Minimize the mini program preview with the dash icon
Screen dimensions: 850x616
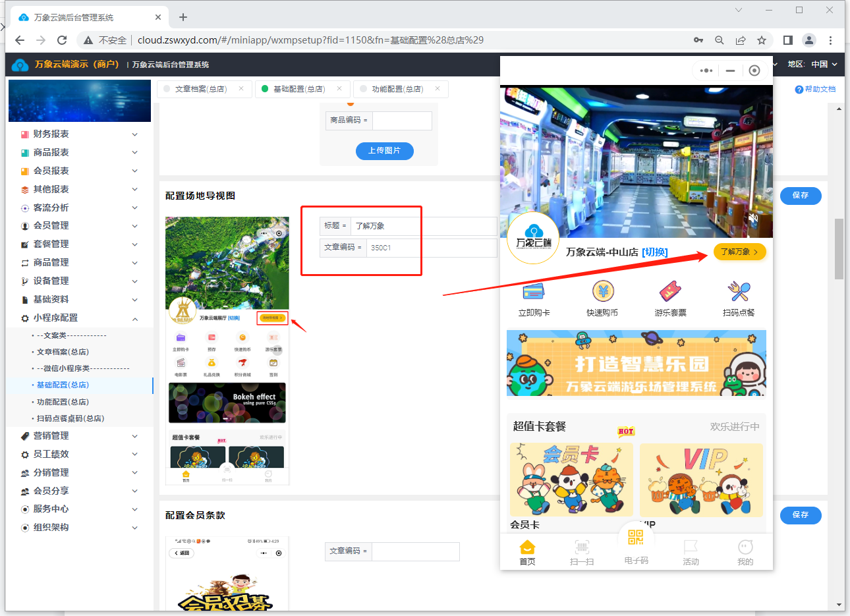click(730, 70)
